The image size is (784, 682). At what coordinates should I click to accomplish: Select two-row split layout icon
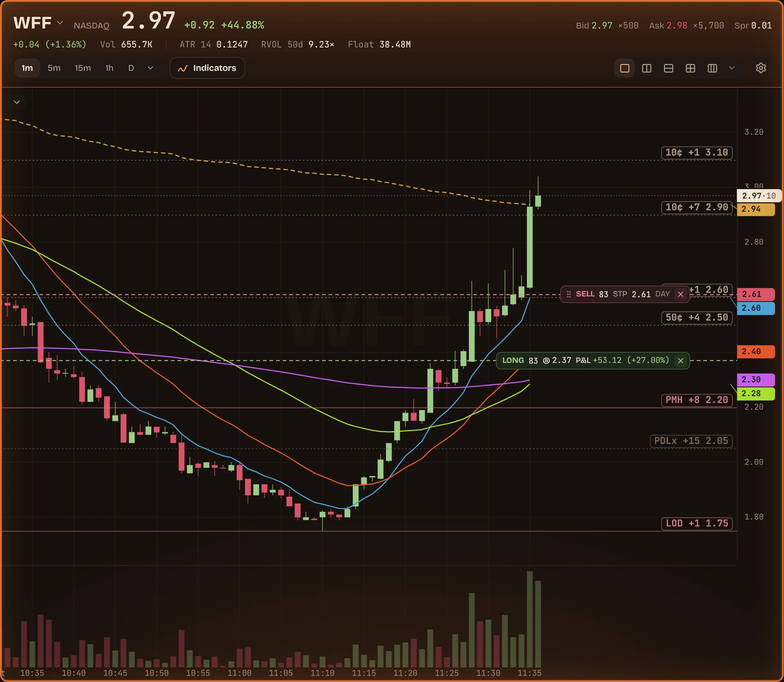(668, 68)
